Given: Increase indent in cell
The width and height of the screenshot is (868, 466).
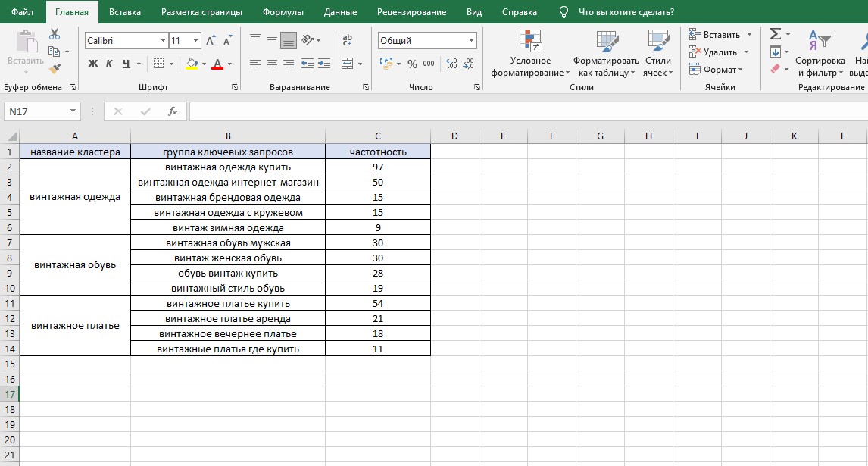Looking at the screenshot, I should (324, 64).
